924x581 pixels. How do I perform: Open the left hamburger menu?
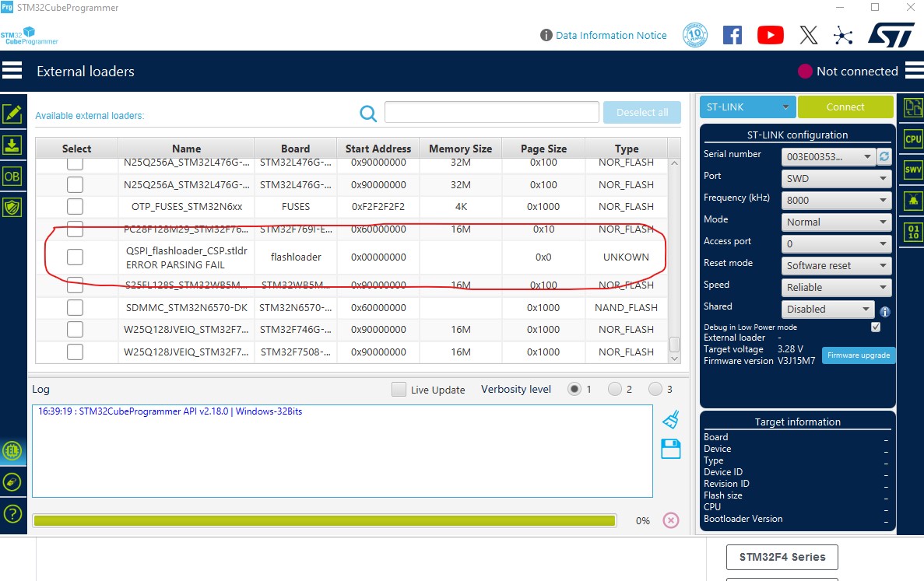pyautogui.click(x=12, y=70)
